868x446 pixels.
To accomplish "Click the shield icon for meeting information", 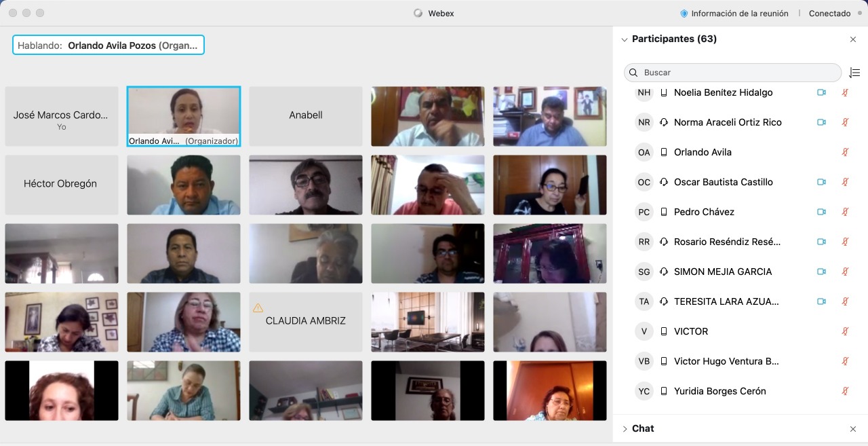I will (684, 14).
